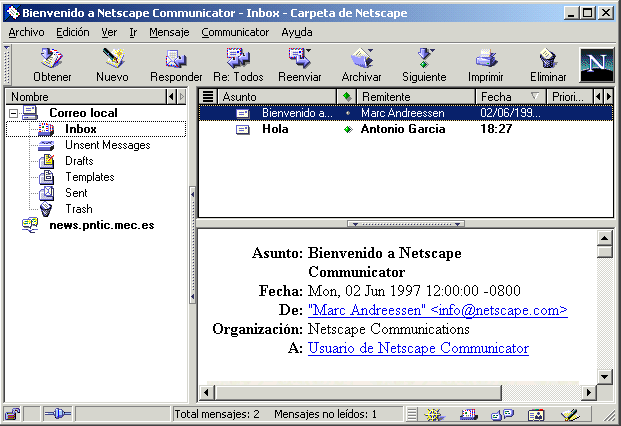Open the Edición menu
The height and width of the screenshot is (426, 621).
[73, 32]
